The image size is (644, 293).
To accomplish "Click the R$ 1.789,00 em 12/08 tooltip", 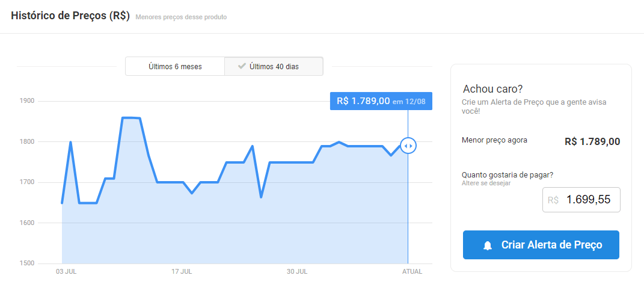I will pyautogui.click(x=381, y=101).
